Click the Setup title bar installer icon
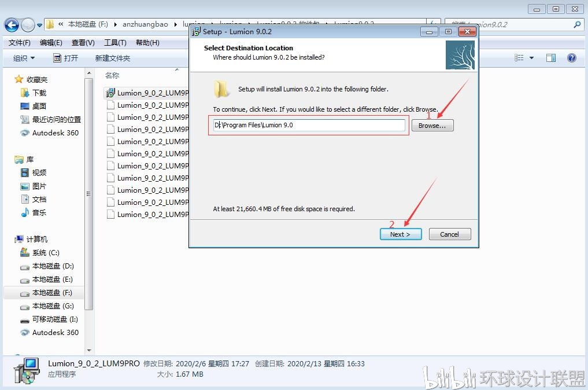588x390 pixels. [196, 31]
